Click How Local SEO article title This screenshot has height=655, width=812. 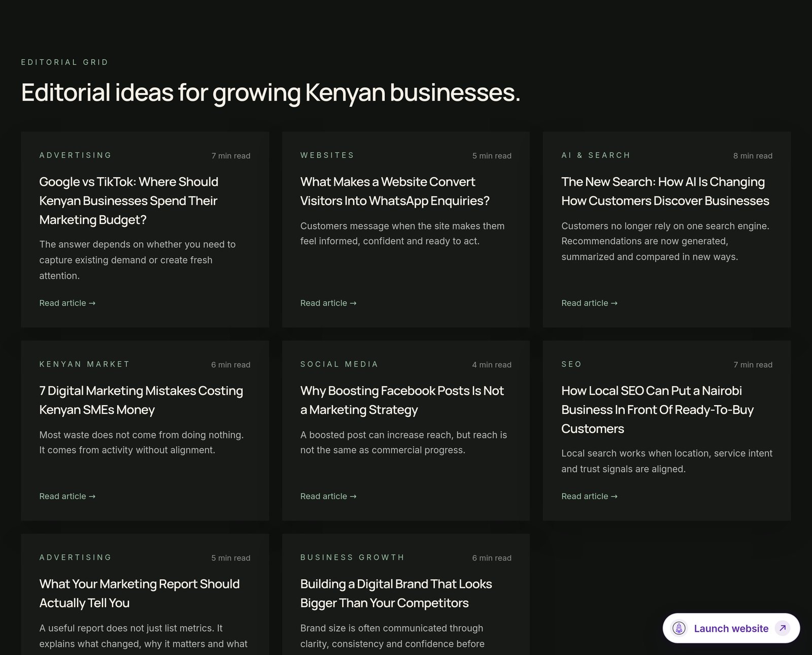(658, 410)
